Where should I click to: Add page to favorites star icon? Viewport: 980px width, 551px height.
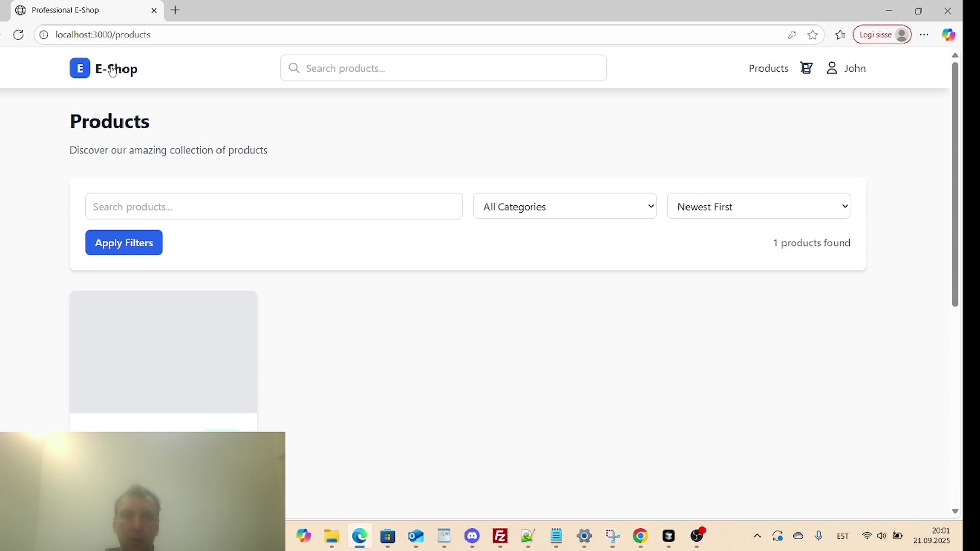click(813, 35)
